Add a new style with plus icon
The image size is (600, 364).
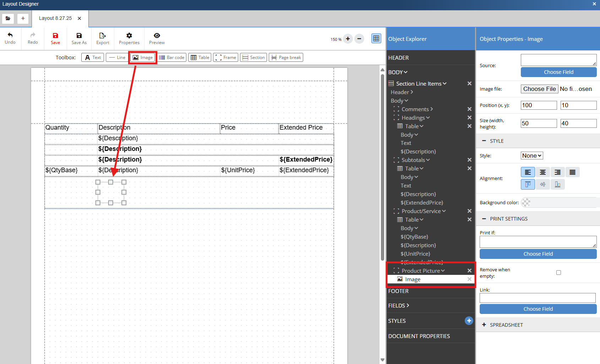point(469,321)
